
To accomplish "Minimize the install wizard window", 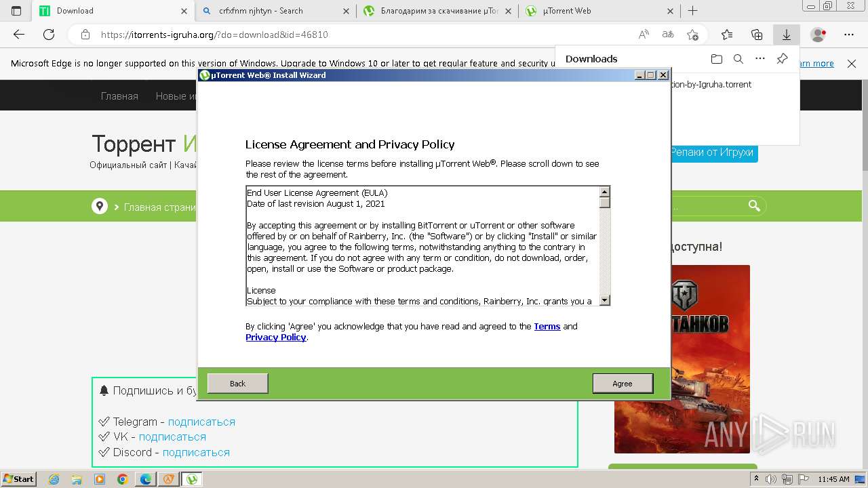I will [639, 75].
